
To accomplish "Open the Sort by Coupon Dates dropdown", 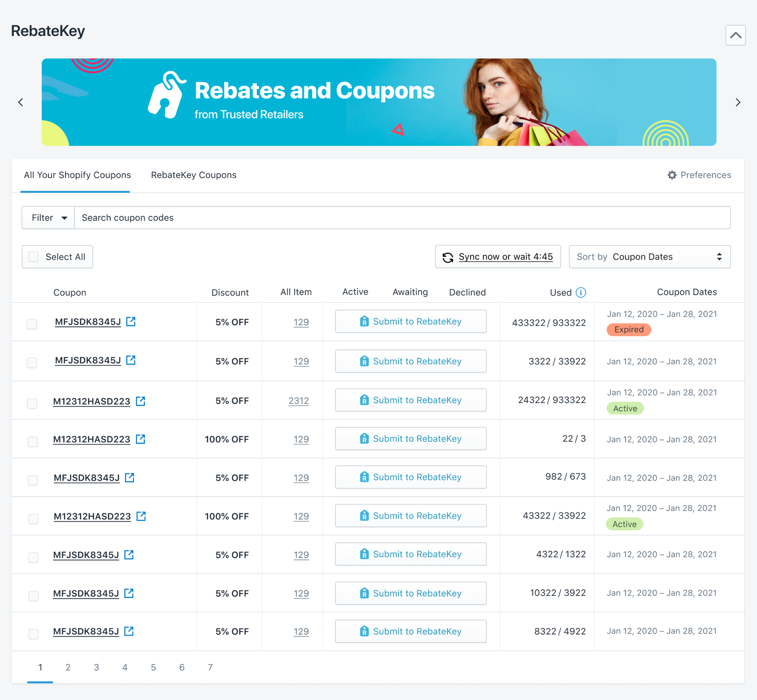I will (649, 257).
